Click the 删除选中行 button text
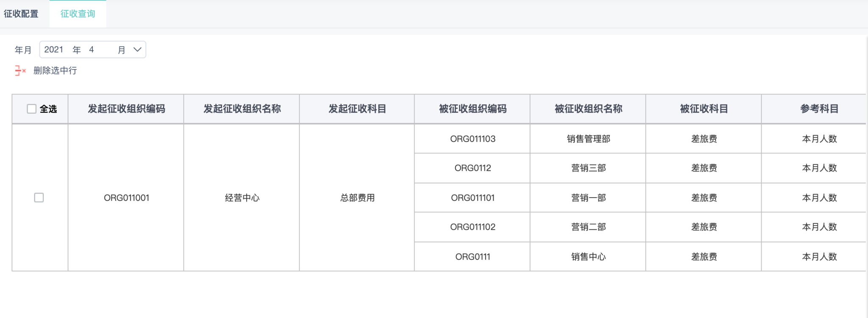Screen dimensions: 868x318 (x=55, y=70)
